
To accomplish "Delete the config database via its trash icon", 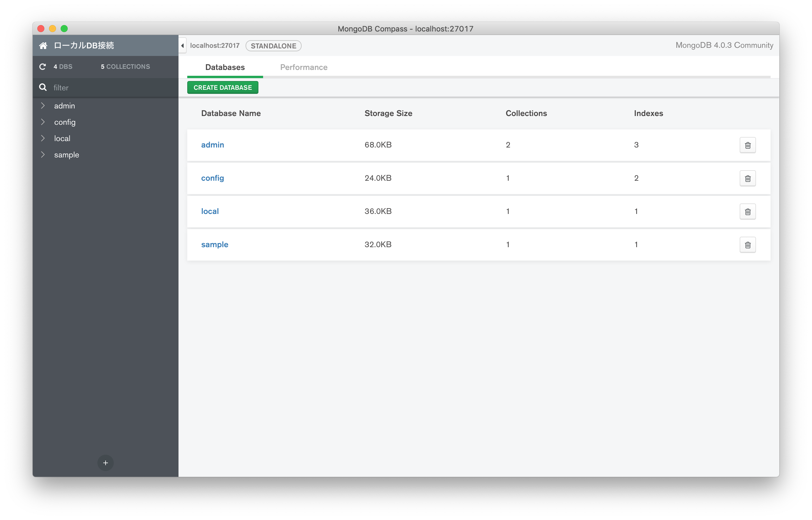I will 748,178.
